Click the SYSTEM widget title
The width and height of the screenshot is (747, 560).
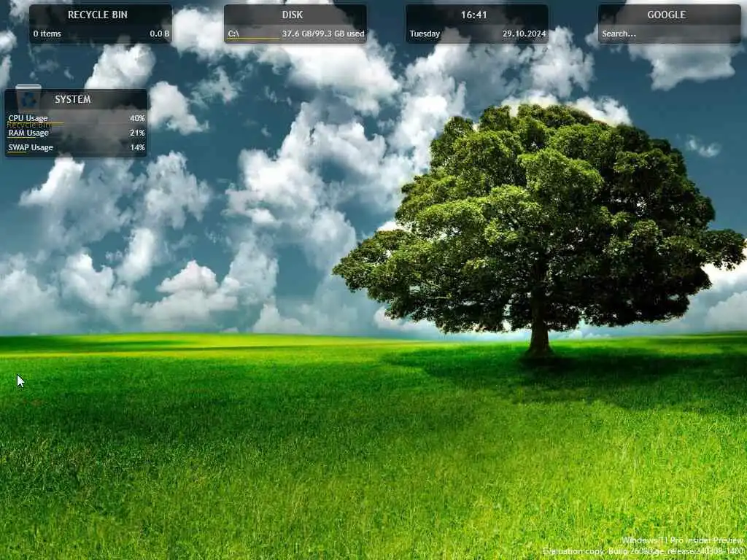(x=72, y=99)
